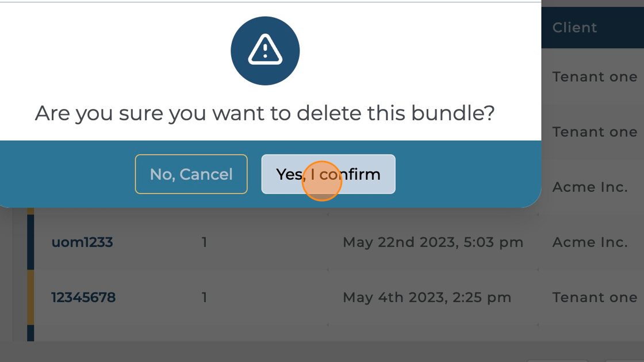Click quantity 1 in the uom1233 row
Viewport: 644px width, 362px height.
point(204,242)
